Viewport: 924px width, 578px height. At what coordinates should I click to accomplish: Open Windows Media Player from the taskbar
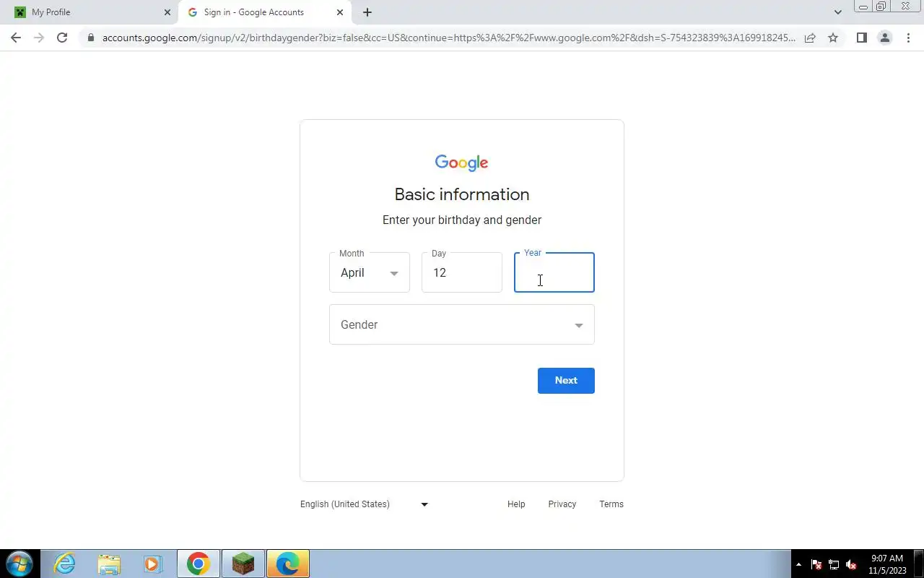tap(153, 564)
